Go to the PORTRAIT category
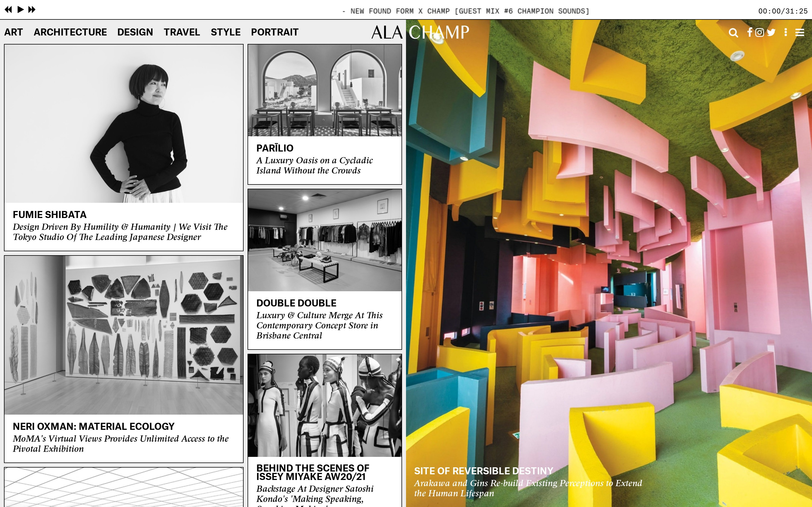The height and width of the screenshot is (507, 812). coord(274,32)
